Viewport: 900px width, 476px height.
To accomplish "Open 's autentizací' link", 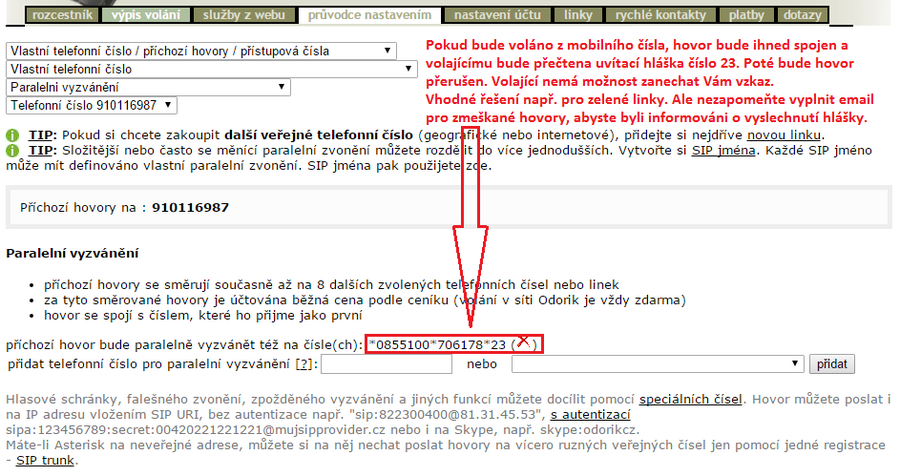I will [x=590, y=415].
